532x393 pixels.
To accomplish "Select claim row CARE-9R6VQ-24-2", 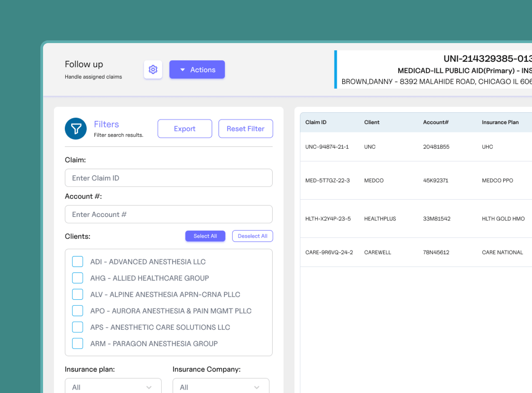I will click(329, 252).
